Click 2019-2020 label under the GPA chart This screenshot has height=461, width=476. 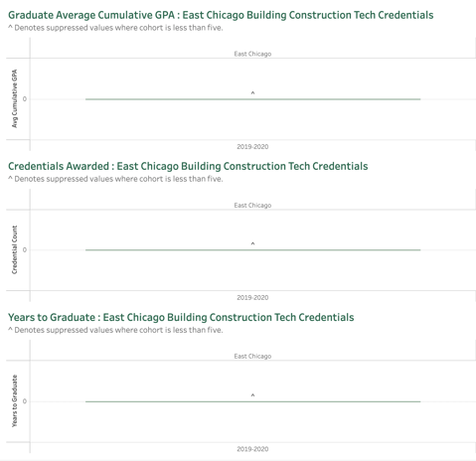(x=252, y=146)
